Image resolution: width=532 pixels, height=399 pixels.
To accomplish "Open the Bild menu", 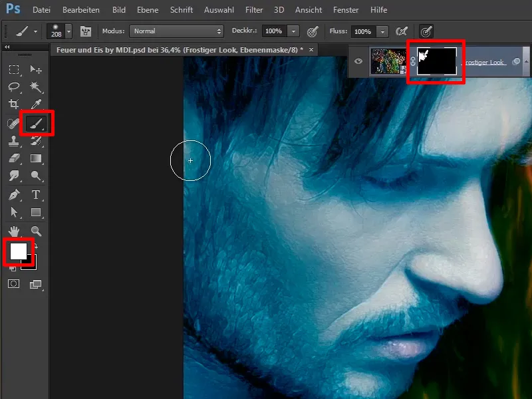I will [x=119, y=10].
